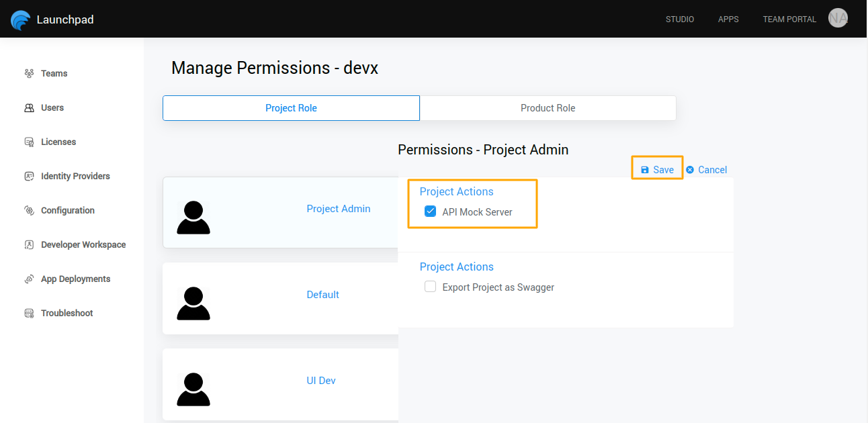Go to TEAM PORTAL in header
The image size is (868, 423).
click(x=789, y=19)
